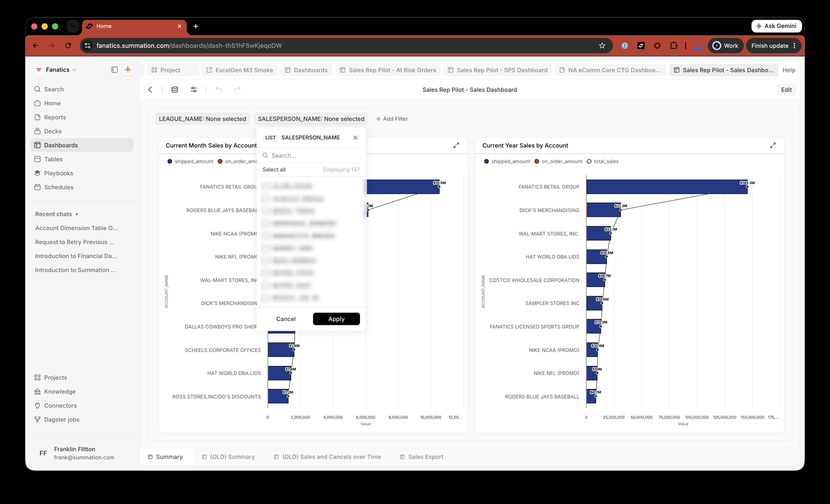Click the browser back arrow

coord(36,46)
